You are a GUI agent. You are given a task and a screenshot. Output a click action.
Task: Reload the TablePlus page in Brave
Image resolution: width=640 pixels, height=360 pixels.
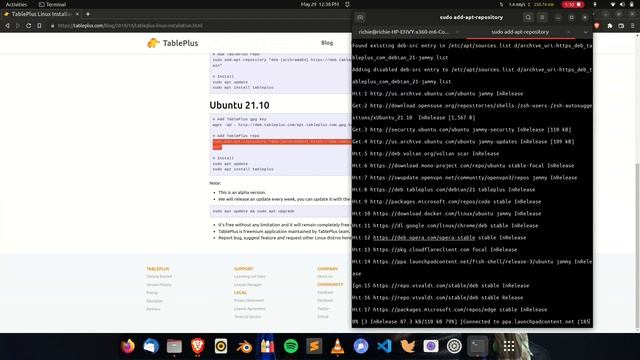pyautogui.click(x=28, y=26)
